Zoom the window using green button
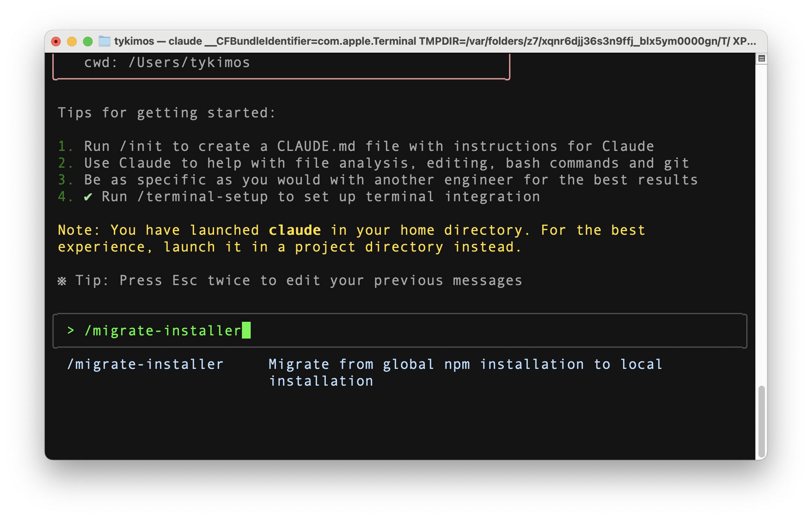This screenshot has width=812, height=519. [88, 42]
